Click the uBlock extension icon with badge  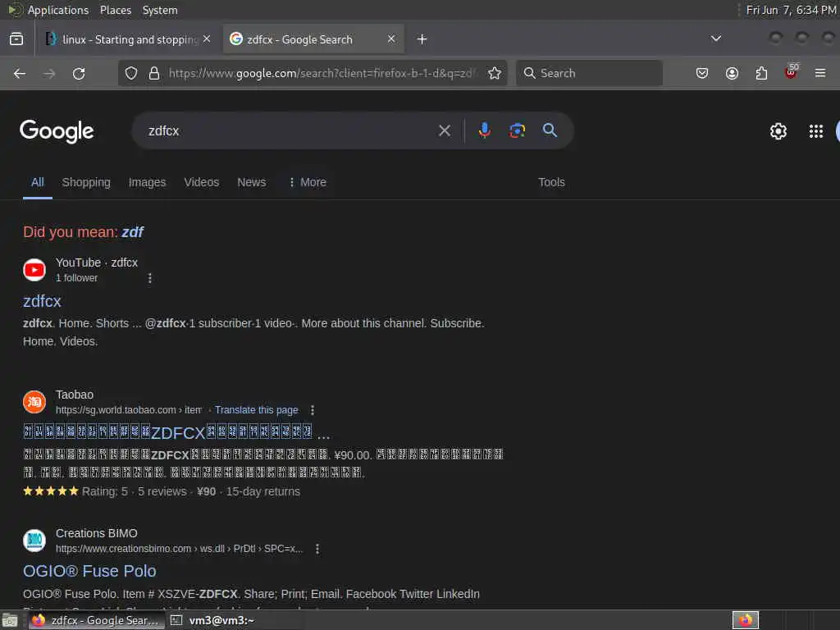coord(791,72)
